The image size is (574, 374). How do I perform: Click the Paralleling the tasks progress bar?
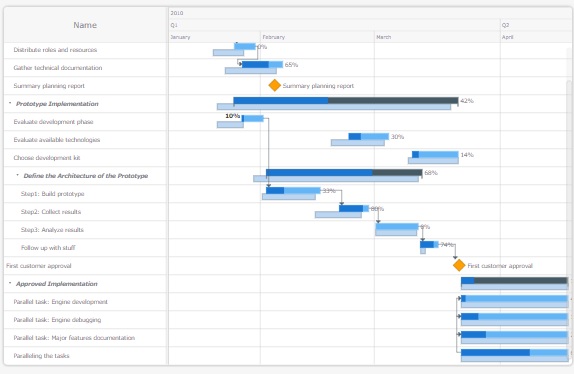(x=514, y=352)
